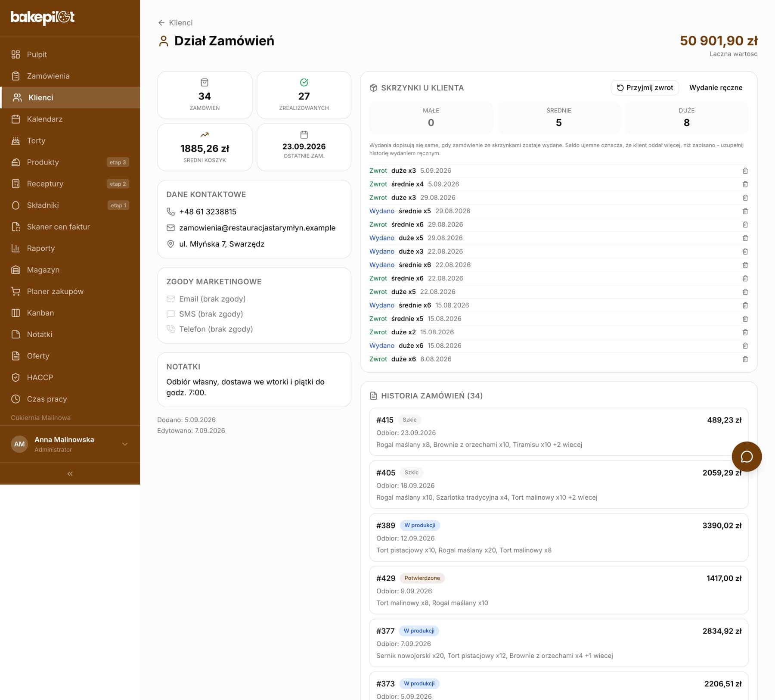Open order #389 in production
Screen dimensions: 775x700
[x=558, y=537]
